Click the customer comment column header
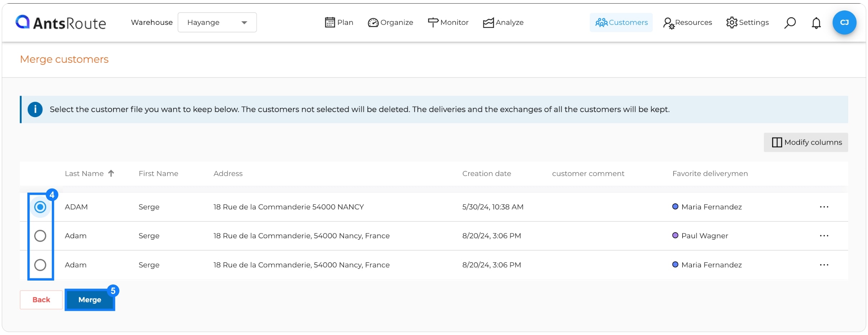Viewport: 868px width, 335px height. [588, 173]
